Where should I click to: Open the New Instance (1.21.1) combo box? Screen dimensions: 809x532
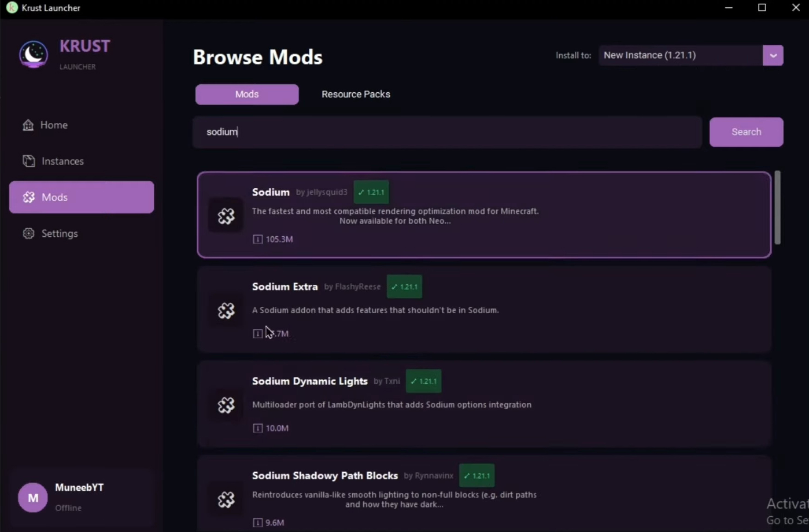point(681,55)
